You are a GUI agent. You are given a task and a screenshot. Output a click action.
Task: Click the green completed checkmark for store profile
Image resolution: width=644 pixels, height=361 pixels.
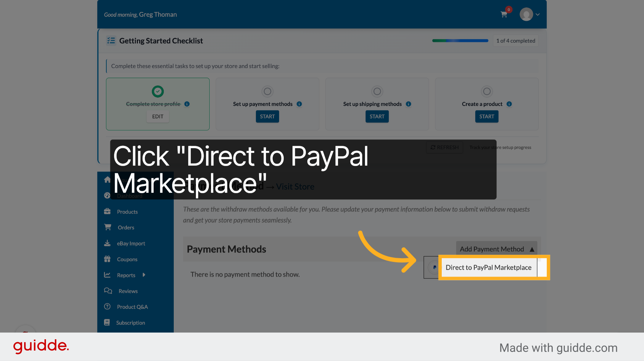tap(158, 91)
